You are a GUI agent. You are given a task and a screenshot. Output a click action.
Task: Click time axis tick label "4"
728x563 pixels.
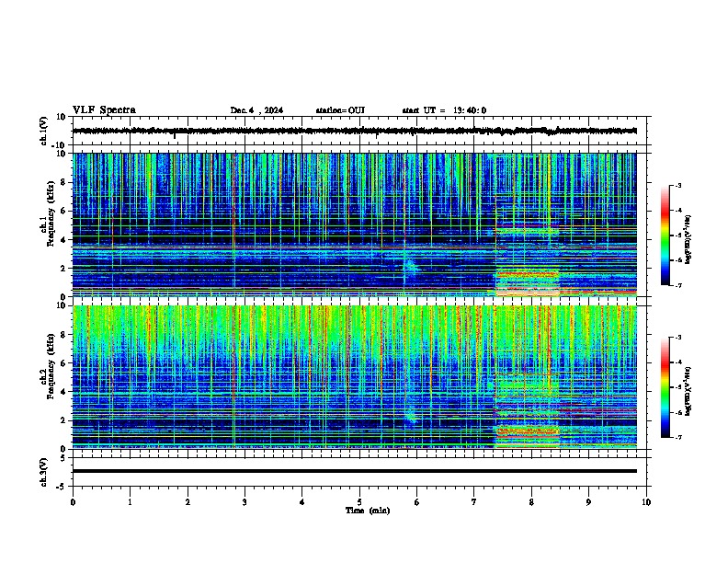point(301,502)
